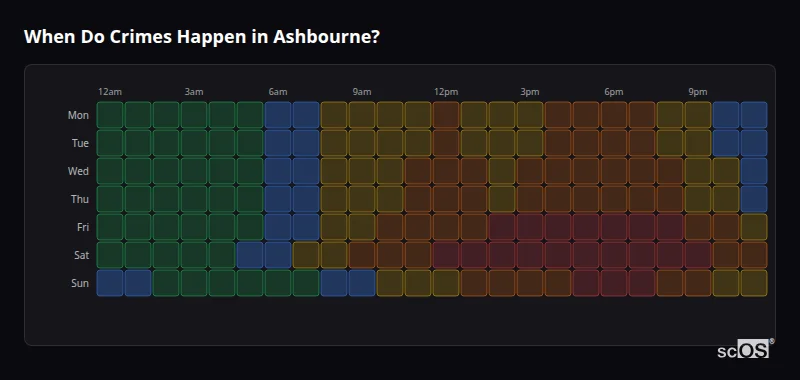Select the Sunday 12pm heatmap cell
The image size is (800, 380).
(x=446, y=283)
